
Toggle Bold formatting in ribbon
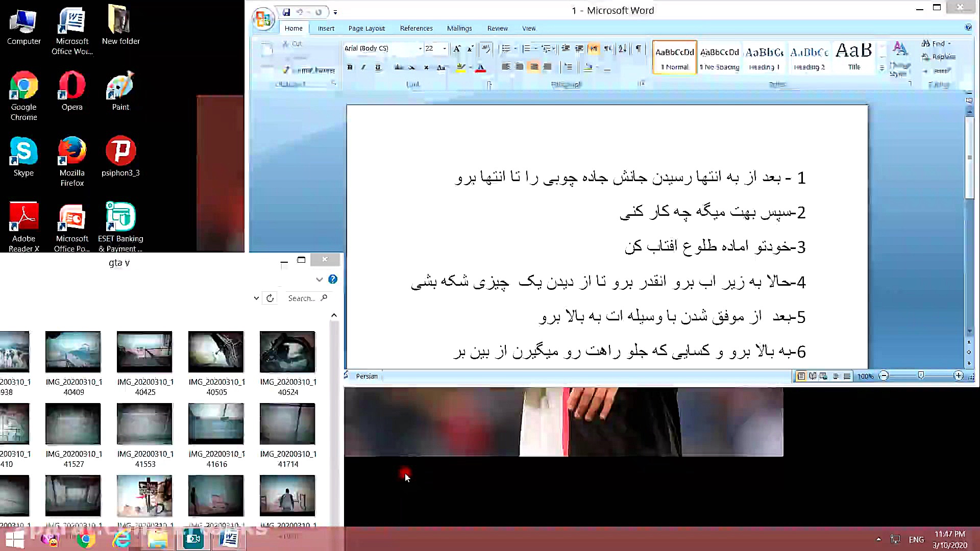click(x=350, y=67)
